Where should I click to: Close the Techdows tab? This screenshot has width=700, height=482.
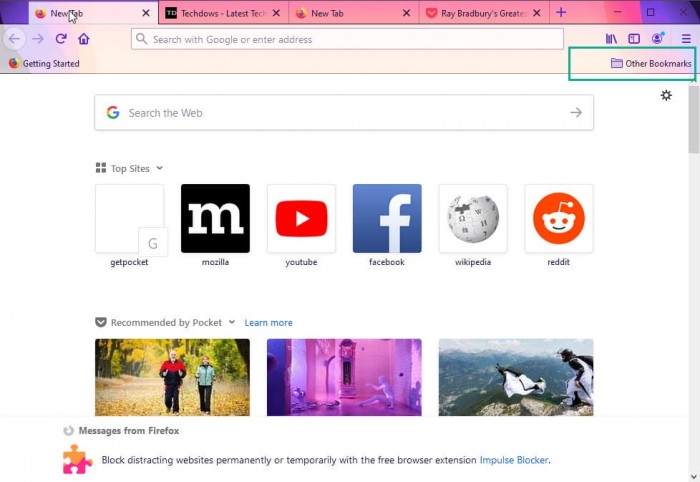point(276,13)
